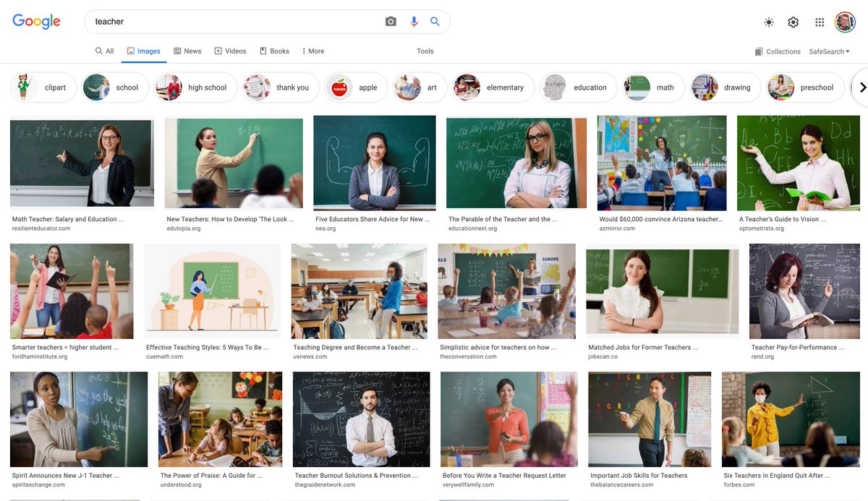Filter by the math chip

coord(653,87)
